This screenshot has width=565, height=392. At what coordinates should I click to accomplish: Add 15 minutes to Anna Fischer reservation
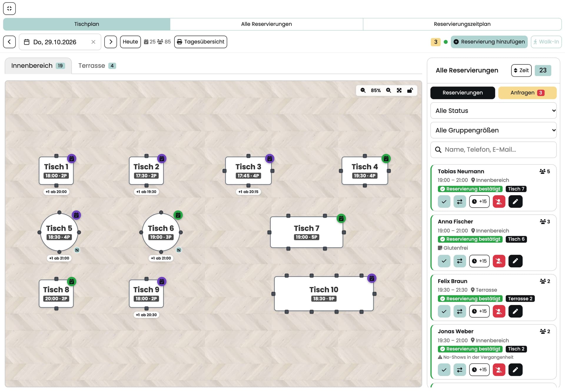[x=479, y=261]
